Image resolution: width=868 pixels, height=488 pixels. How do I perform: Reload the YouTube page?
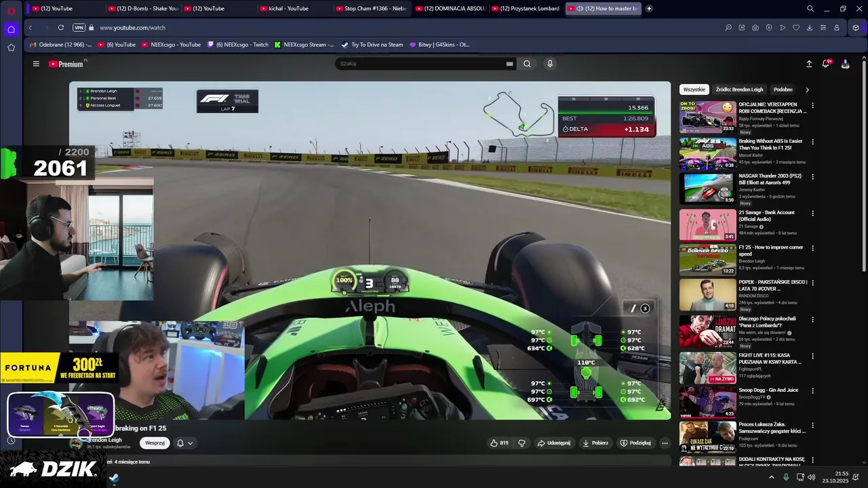[61, 28]
